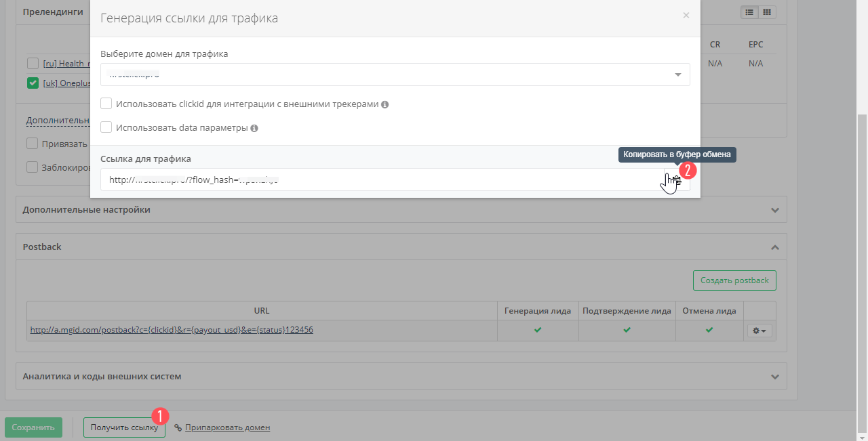868x441 pixels.
Task: Uncheck the [uk] Oneplus prelanding
Action: coord(33,83)
